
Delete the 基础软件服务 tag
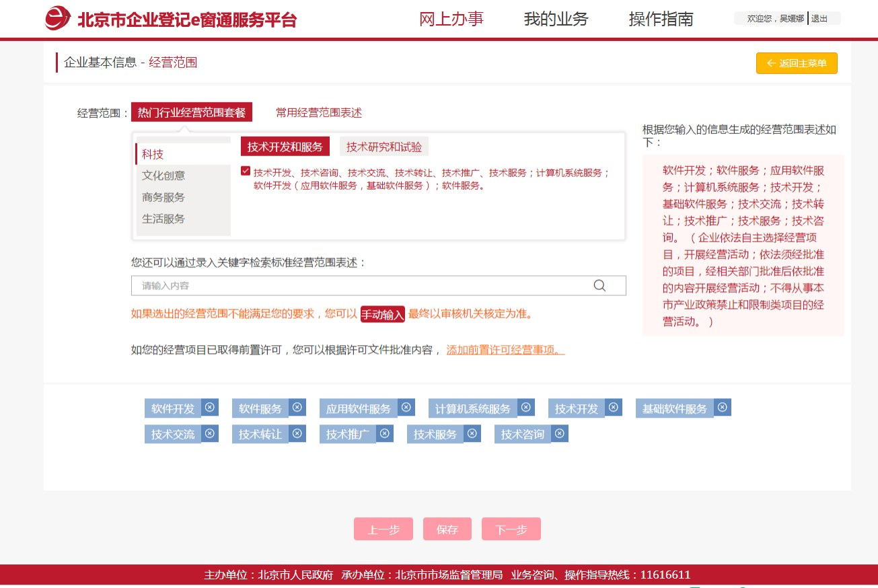723,408
